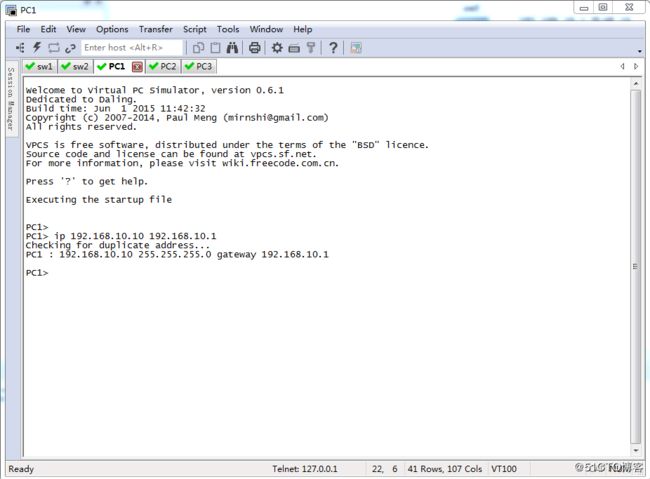Click the VT100 status bar entry

(504, 469)
